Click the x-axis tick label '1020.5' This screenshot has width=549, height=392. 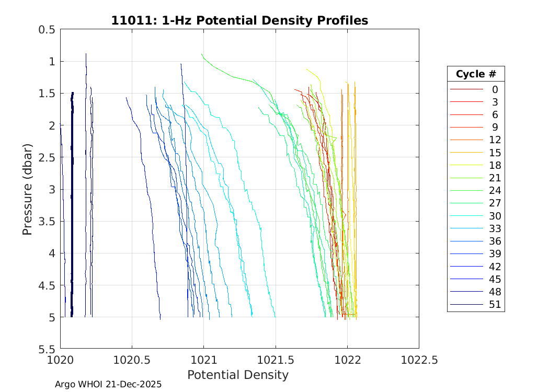(132, 360)
